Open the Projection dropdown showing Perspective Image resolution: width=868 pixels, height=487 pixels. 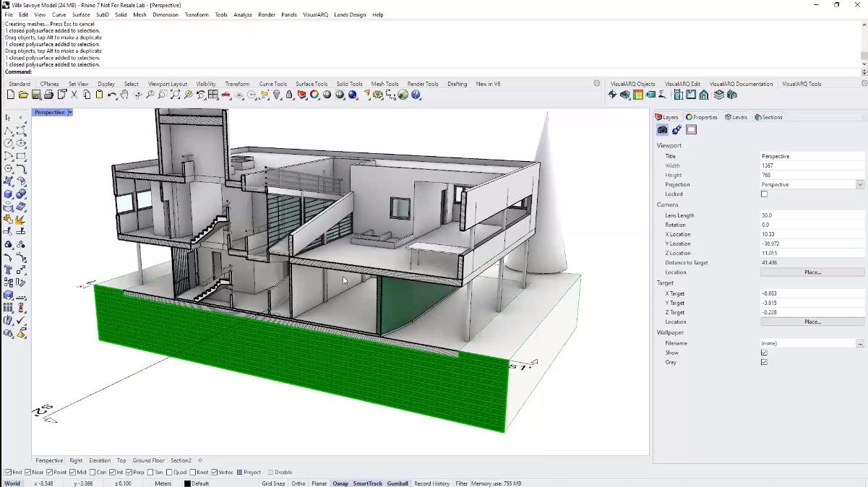click(859, 184)
